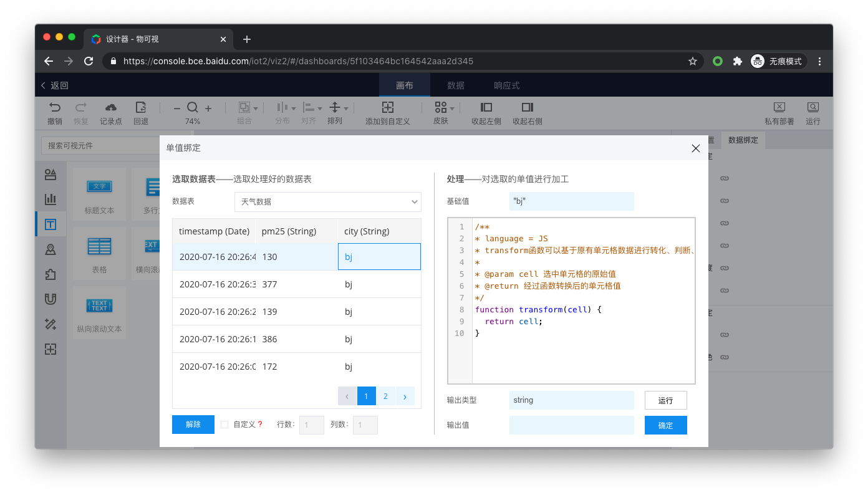This screenshot has width=868, height=495.
Task: Click the 确定 confirm button
Action: 666,425
